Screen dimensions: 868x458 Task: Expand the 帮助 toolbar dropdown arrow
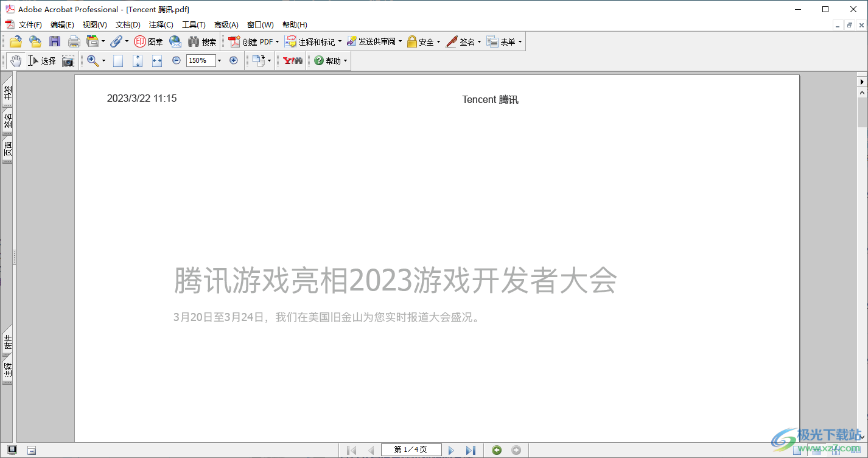(345, 61)
